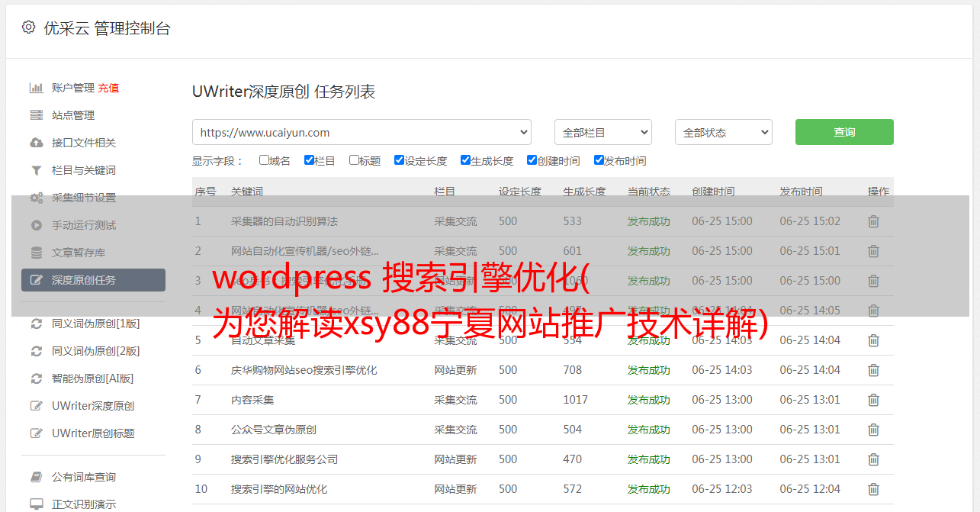
Task: Click keyword 搜索引擎优化服务公司
Action: [x=284, y=459]
